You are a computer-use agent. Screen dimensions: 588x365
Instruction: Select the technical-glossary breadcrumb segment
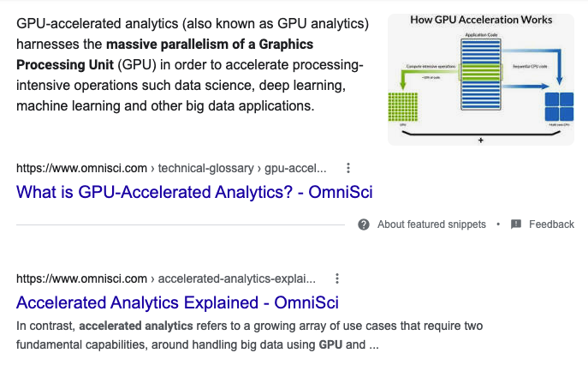(x=206, y=168)
